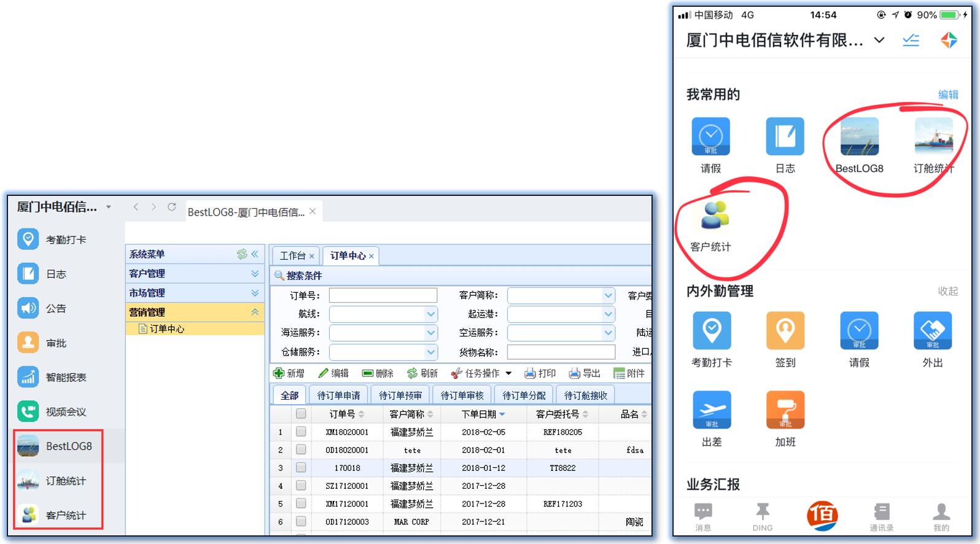Image resolution: width=980 pixels, height=544 pixels.
Task: Tap 收起 to collapse 内外勤管理
Action: point(947,291)
